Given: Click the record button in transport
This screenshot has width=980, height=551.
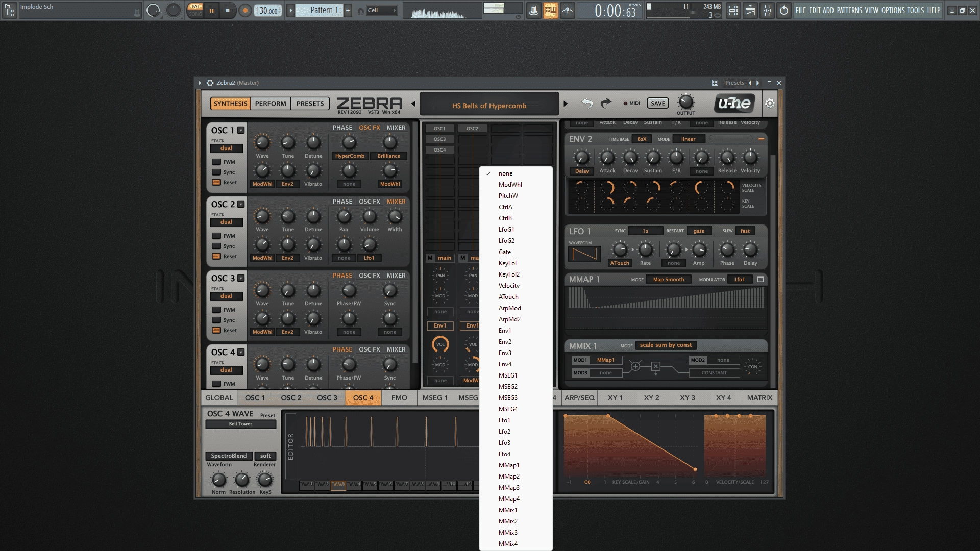Looking at the screenshot, I should tap(245, 10).
